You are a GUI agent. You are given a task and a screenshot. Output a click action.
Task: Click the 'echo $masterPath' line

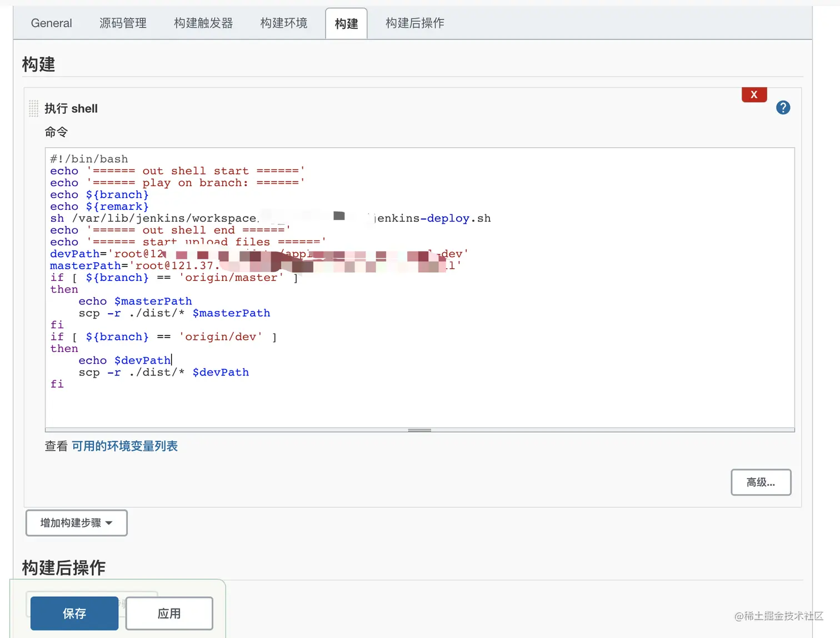coord(135,302)
